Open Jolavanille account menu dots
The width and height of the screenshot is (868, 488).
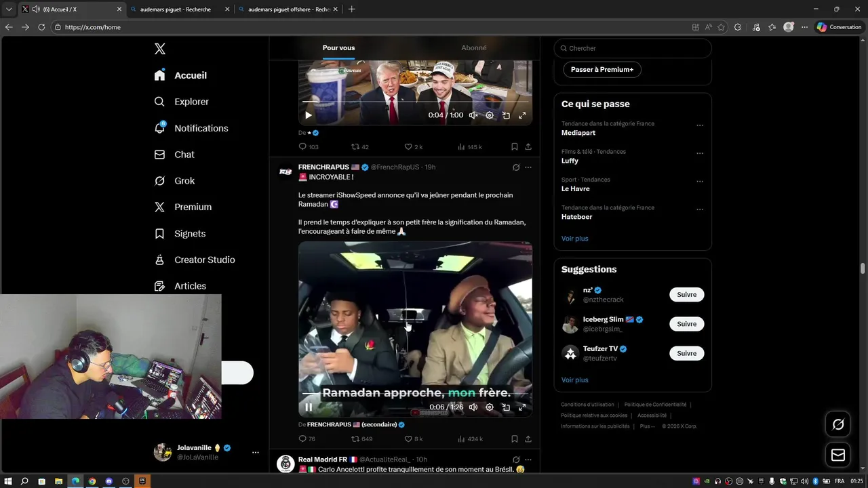(256, 452)
